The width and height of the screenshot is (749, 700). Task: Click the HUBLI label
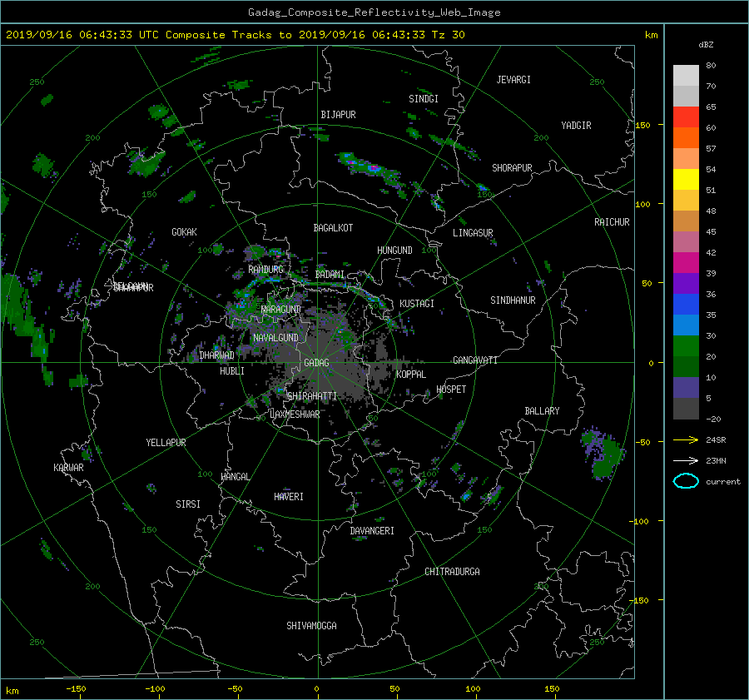[x=232, y=371]
